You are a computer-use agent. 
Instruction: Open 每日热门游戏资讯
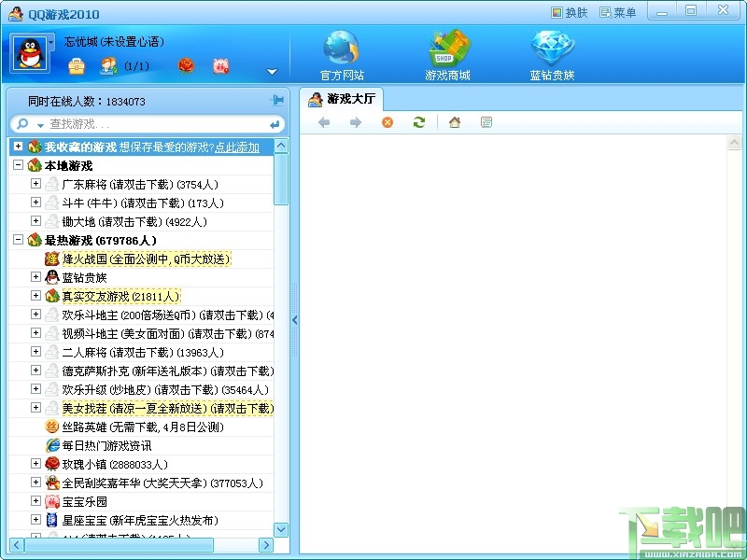(x=106, y=446)
